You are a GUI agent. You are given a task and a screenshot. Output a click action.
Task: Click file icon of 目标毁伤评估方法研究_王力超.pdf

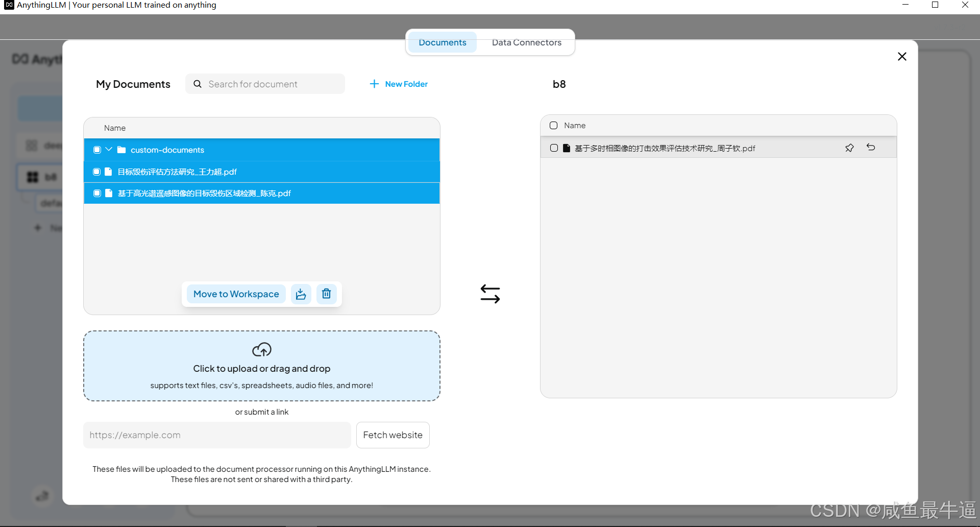[x=108, y=172]
